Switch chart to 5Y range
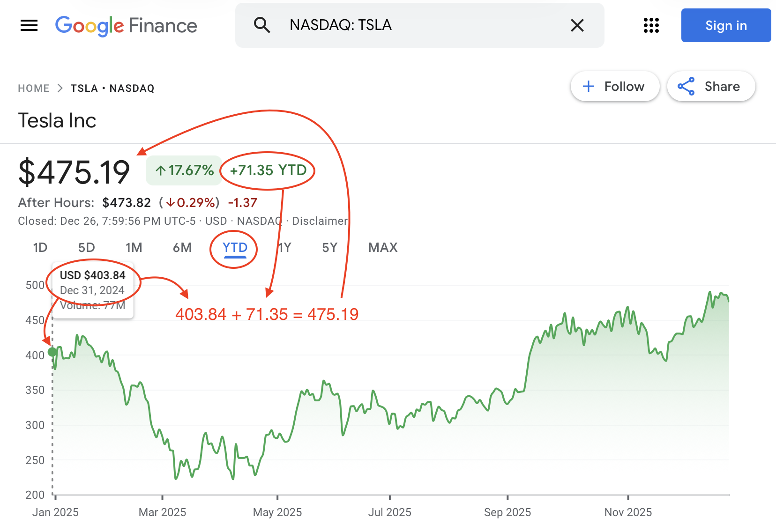Viewport: 776px width, 532px height. 330,248
